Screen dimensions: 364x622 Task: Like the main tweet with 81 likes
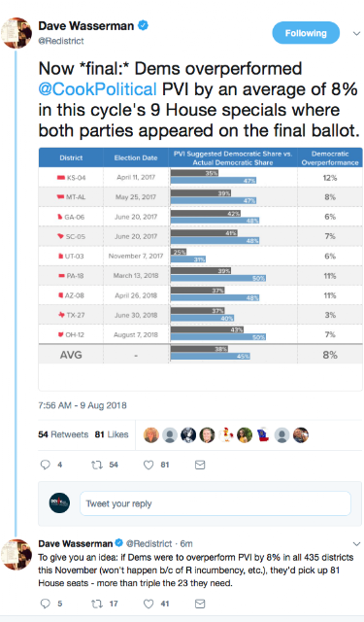(149, 465)
